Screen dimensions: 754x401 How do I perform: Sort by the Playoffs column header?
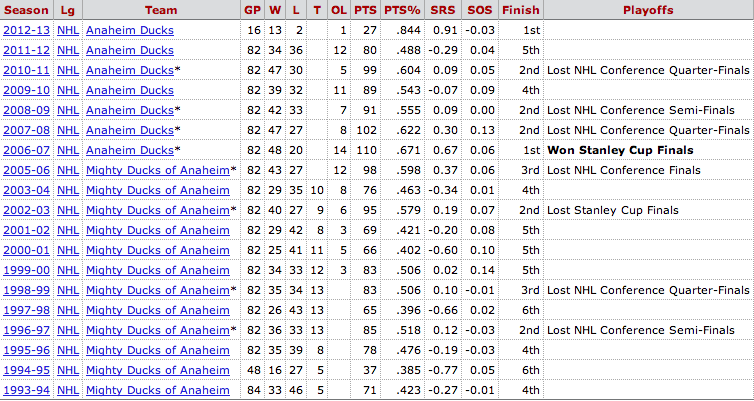648,10
